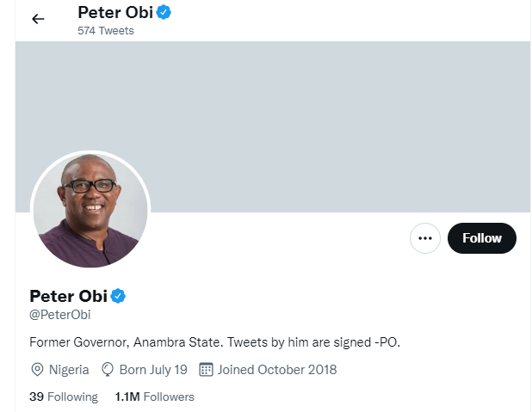This screenshot has width=532, height=412.
Task: Click the calendar icon before Joined date
Action: point(206,370)
